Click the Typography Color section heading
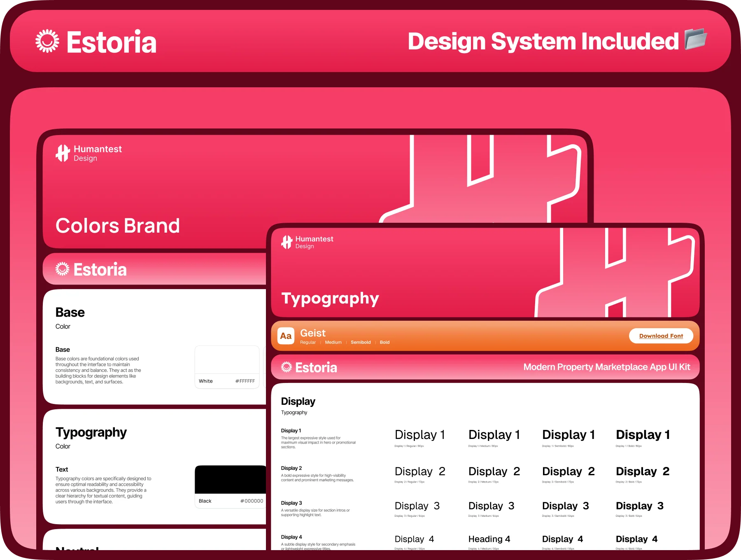This screenshot has height=560, width=741. (x=91, y=432)
